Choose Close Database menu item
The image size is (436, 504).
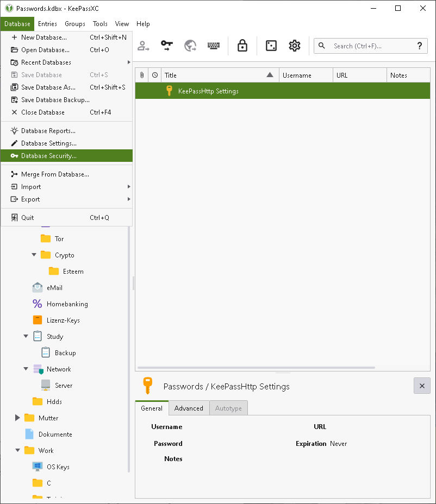tap(67, 112)
